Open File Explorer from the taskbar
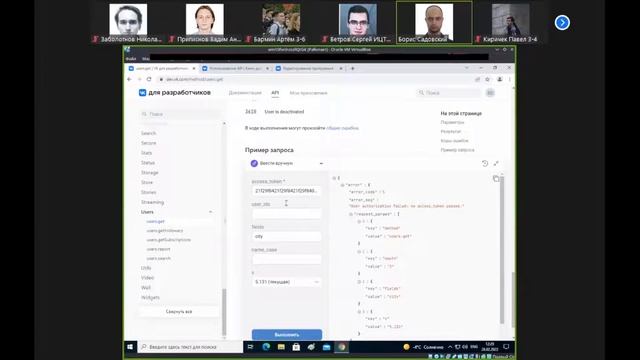640x360 pixels. [x=281, y=347]
